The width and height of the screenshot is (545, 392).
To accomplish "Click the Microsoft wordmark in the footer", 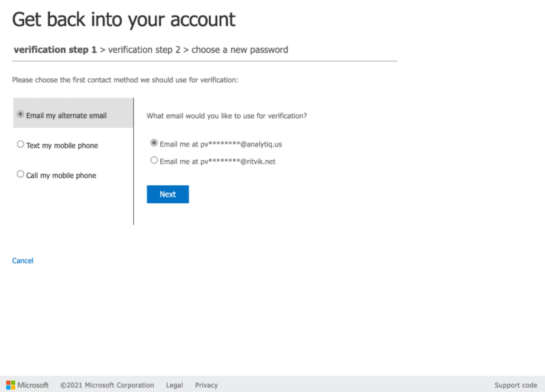I will 33,385.
